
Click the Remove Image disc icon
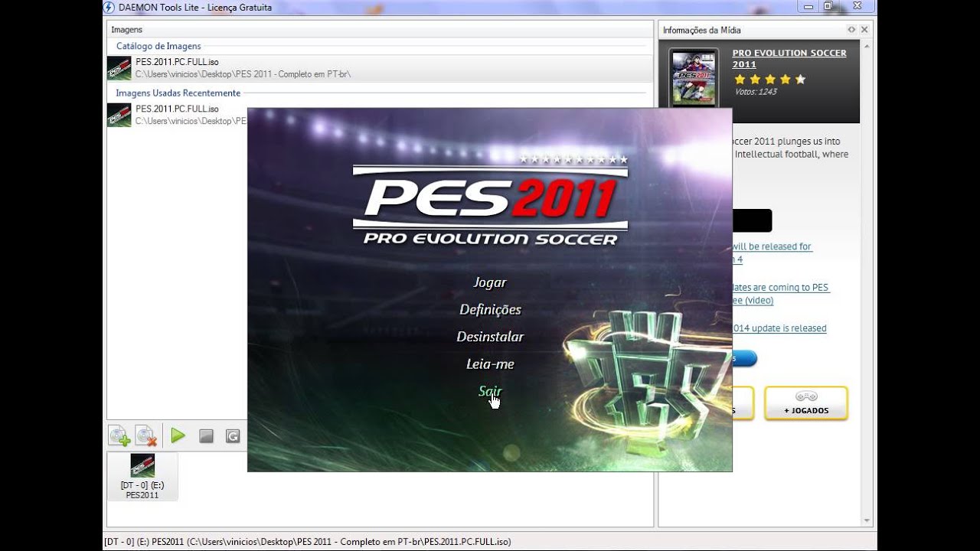(x=146, y=436)
